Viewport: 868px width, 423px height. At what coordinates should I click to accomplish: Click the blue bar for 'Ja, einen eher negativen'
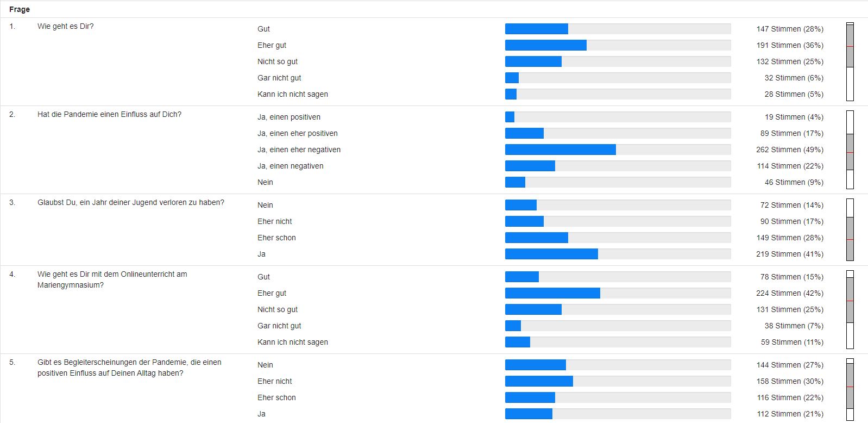[561, 150]
